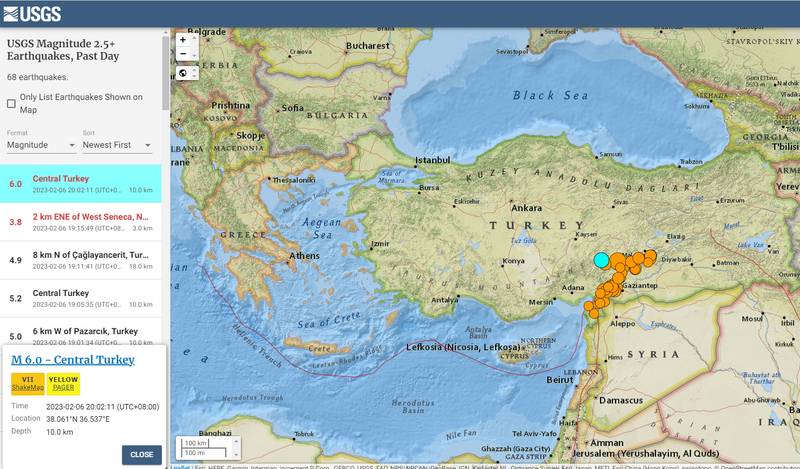
Task: Open the YELLOW PAGER alert badge
Action: coord(63,385)
